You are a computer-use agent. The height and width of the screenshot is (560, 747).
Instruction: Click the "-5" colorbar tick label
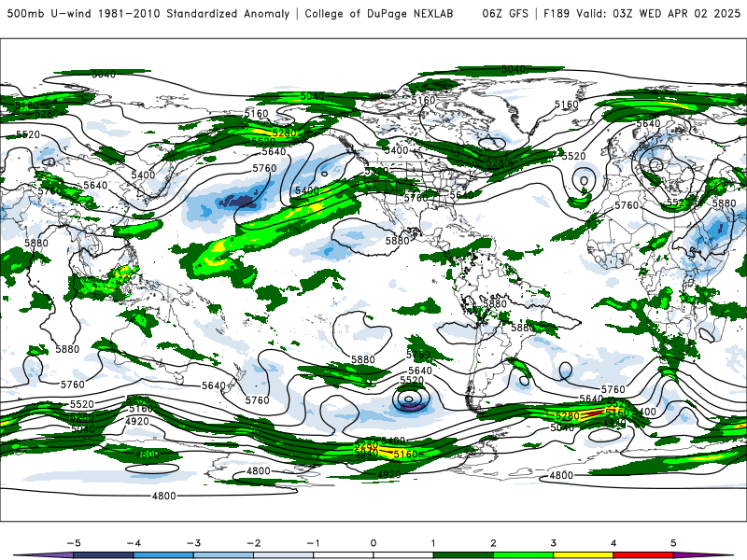(74, 543)
